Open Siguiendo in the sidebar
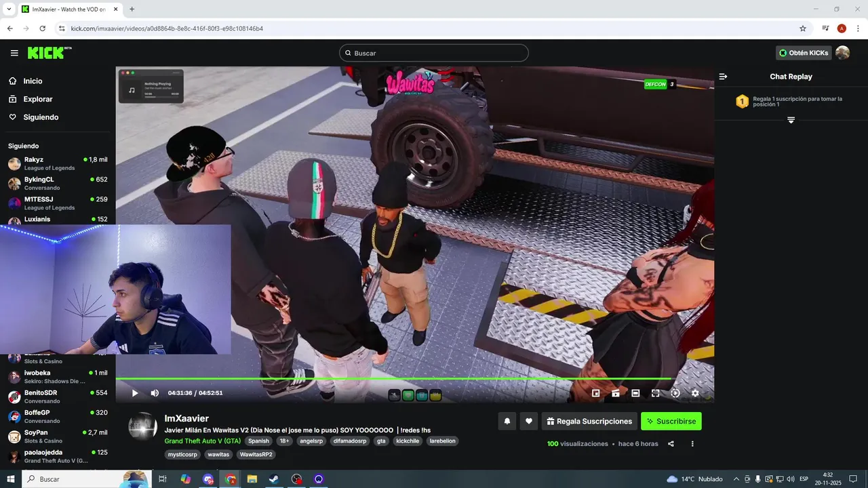868x488 pixels. coord(41,117)
